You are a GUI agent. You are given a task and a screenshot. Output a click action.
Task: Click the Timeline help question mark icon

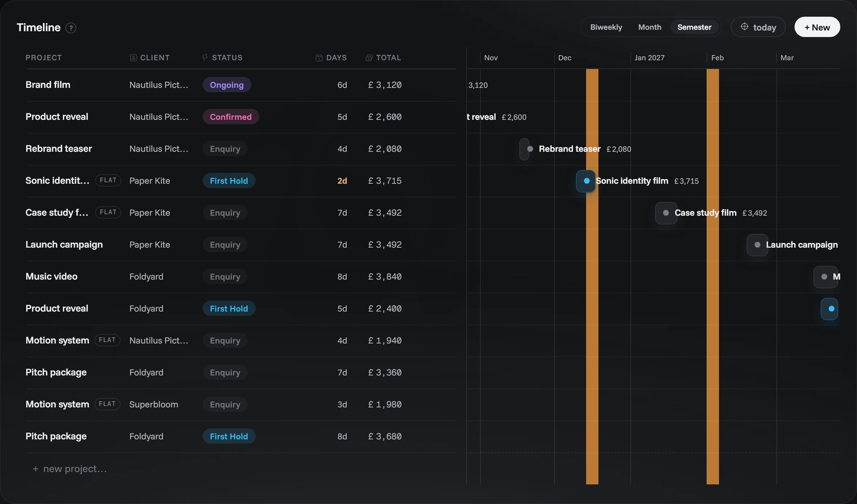click(71, 28)
